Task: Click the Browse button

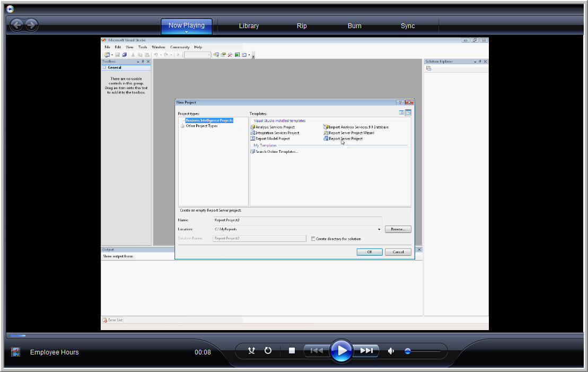Action: [398, 229]
